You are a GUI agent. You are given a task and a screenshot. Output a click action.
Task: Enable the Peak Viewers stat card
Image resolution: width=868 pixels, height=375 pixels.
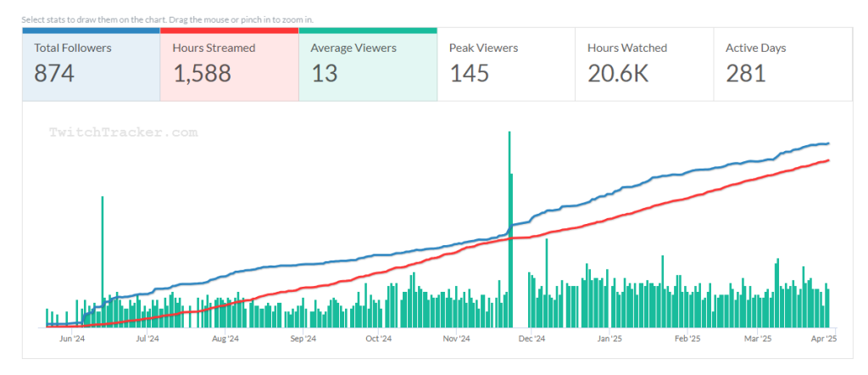[x=505, y=64]
